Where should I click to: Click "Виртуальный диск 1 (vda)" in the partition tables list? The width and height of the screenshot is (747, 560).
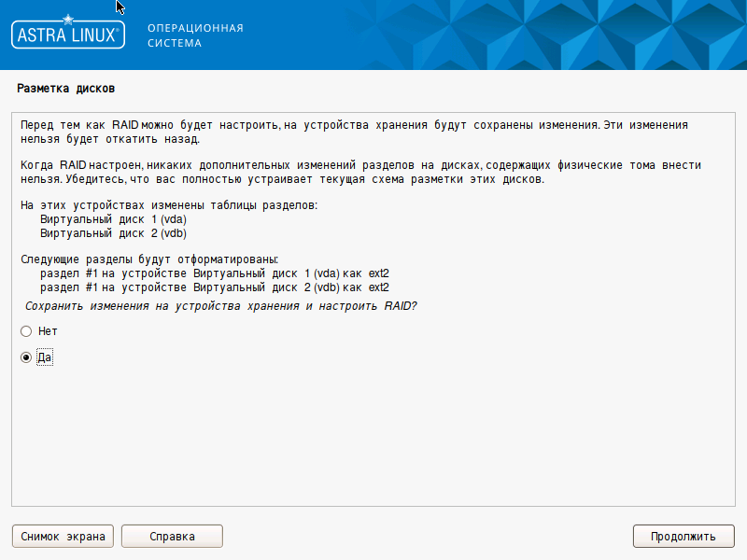pos(120,218)
